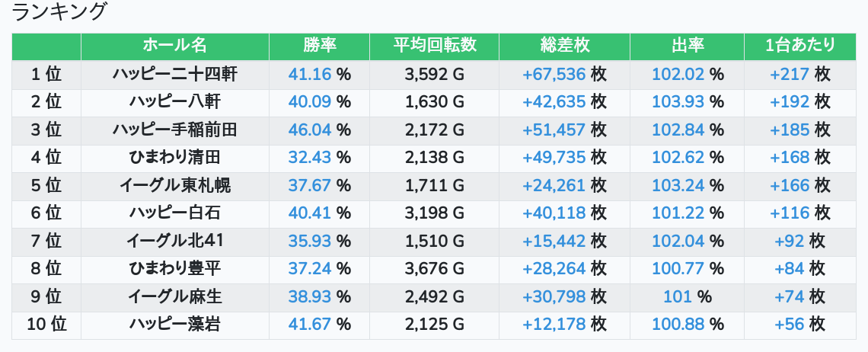The width and height of the screenshot is (868, 352).
Task: Click the 1台あたり column header
Action: coord(799,46)
